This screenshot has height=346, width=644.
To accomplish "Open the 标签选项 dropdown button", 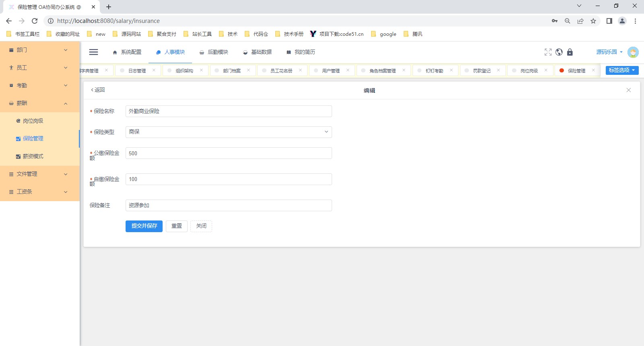I will [x=622, y=70].
